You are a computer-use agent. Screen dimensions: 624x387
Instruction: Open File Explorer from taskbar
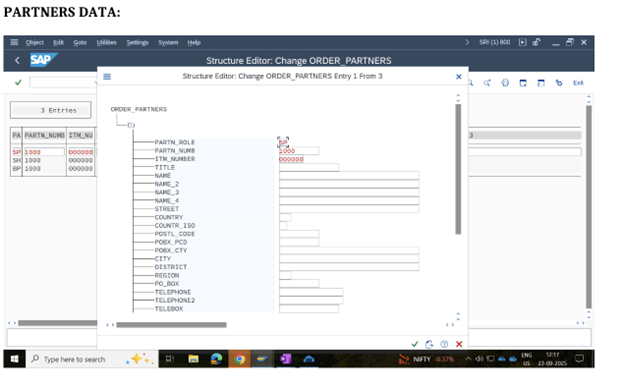click(193, 359)
